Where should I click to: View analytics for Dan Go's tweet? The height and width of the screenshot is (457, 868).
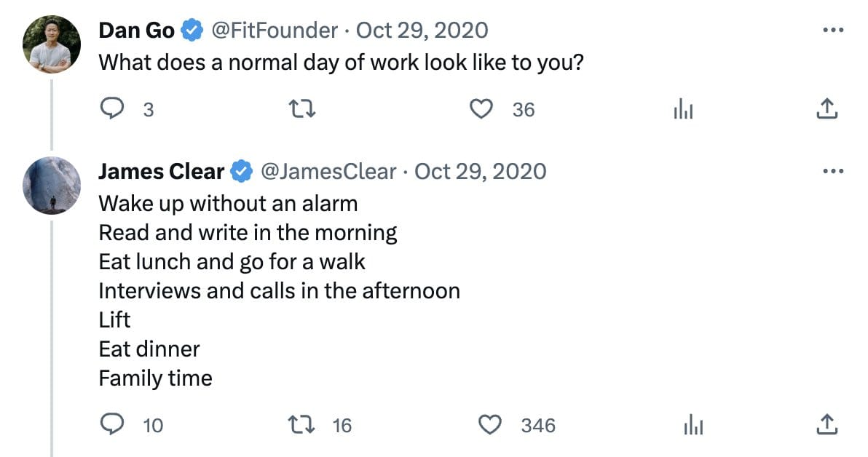(x=683, y=109)
